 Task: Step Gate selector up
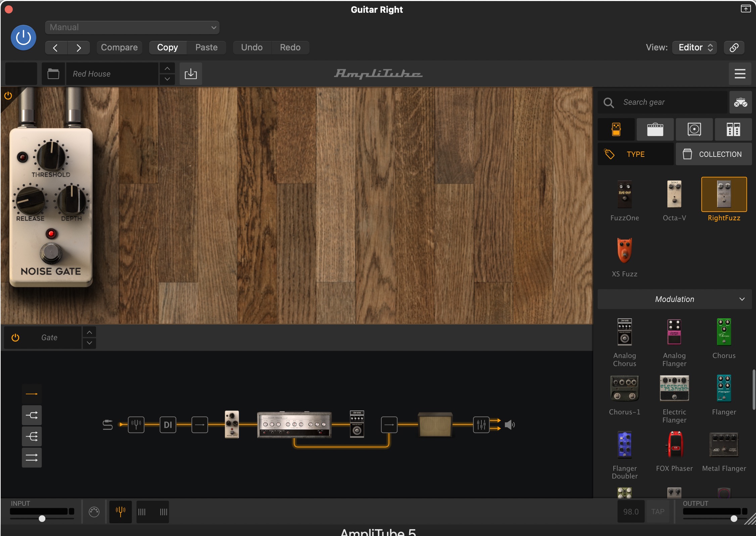point(89,332)
